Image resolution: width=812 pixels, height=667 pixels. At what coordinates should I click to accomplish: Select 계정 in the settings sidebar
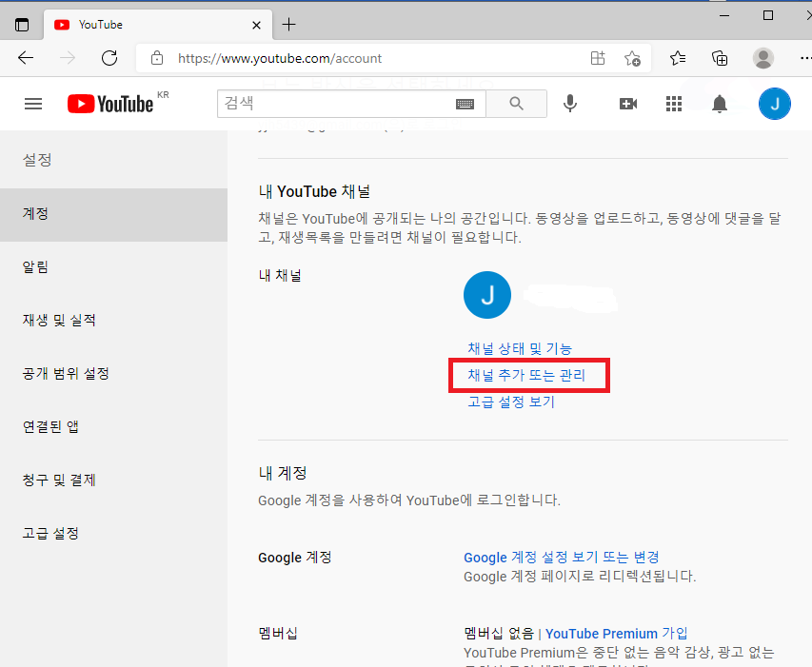tap(113, 214)
